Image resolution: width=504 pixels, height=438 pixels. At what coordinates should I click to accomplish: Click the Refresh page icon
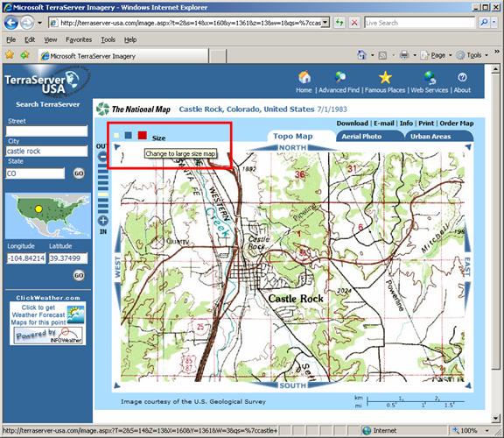tap(339, 23)
